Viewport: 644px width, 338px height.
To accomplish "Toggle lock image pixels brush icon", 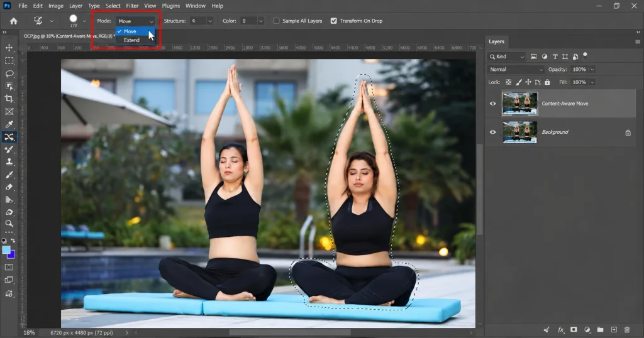I will (519, 82).
